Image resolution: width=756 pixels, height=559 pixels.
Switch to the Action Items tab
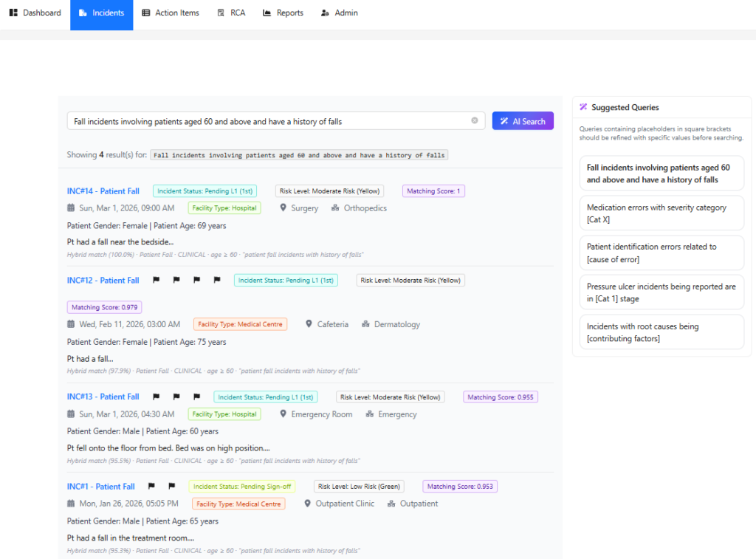tap(171, 13)
